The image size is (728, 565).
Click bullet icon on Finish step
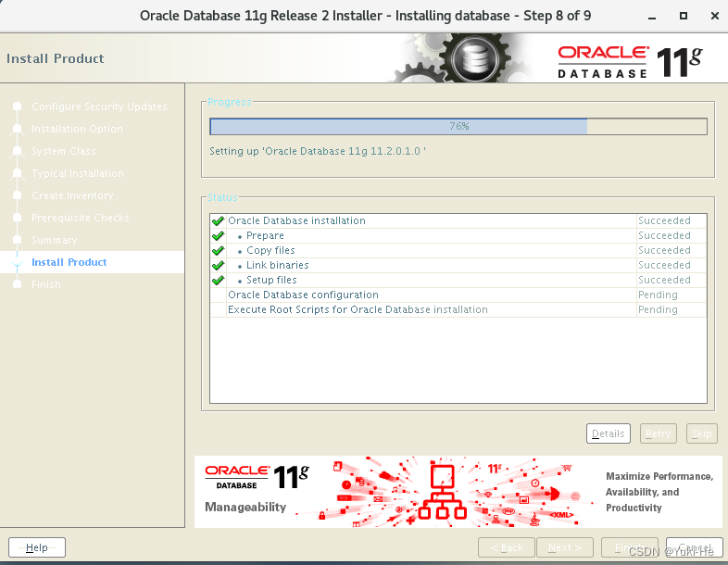click(18, 284)
